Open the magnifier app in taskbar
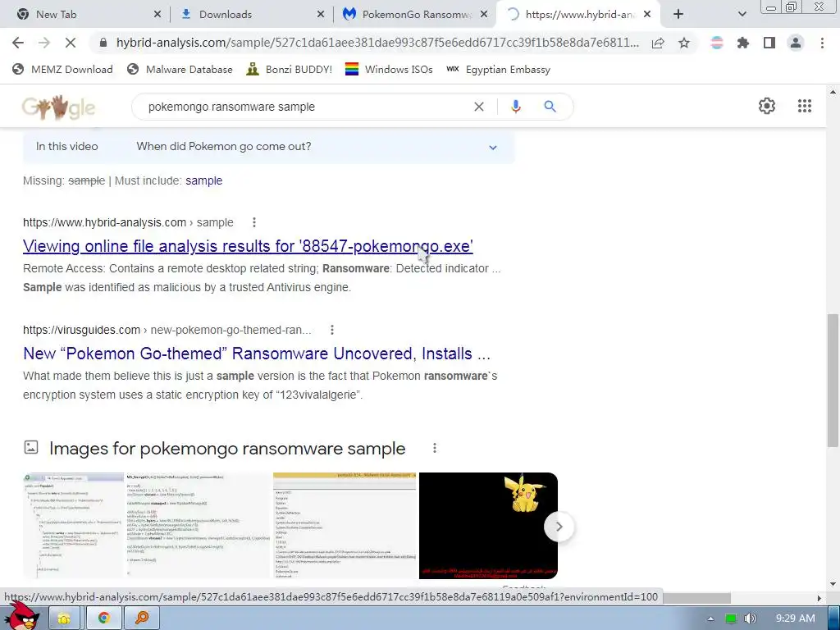This screenshot has height=630, width=840. [x=142, y=619]
